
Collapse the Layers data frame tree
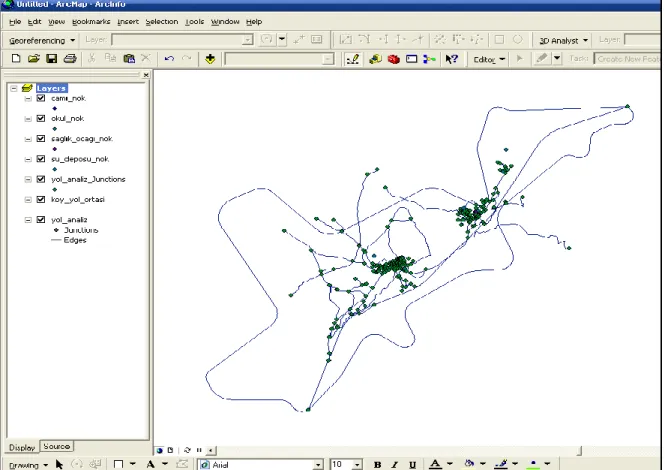click(x=14, y=88)
